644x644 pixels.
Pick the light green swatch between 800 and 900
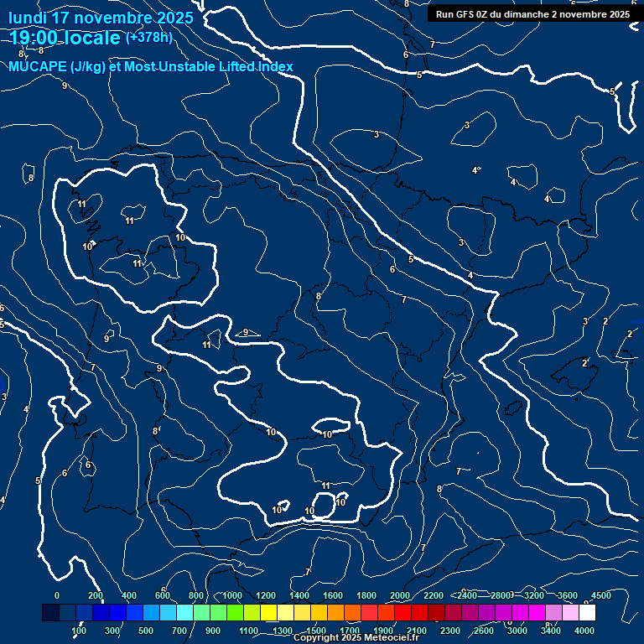tap(201, 612)
